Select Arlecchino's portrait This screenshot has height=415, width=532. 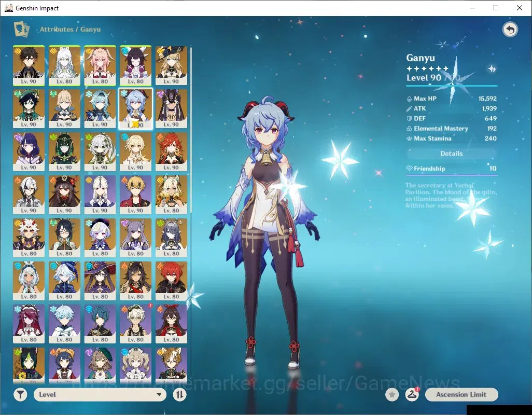(29, 195)
